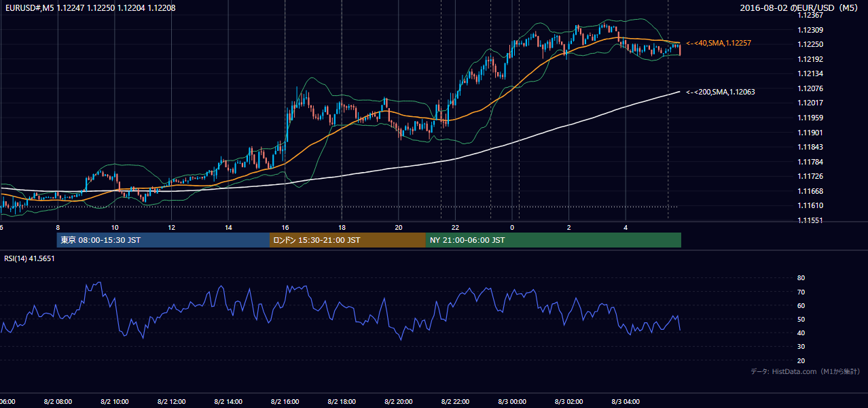Click the 8/2 12:00 date label

(x=172, y=402)
